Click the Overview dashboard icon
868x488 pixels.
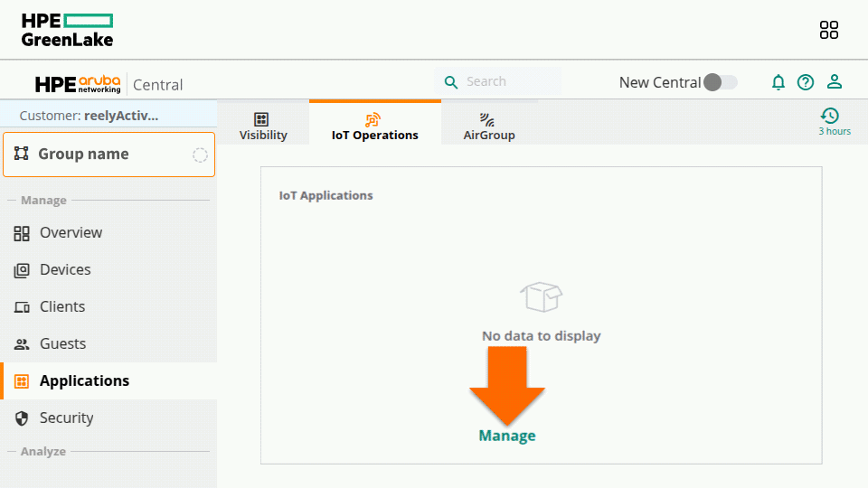[22, 233]
